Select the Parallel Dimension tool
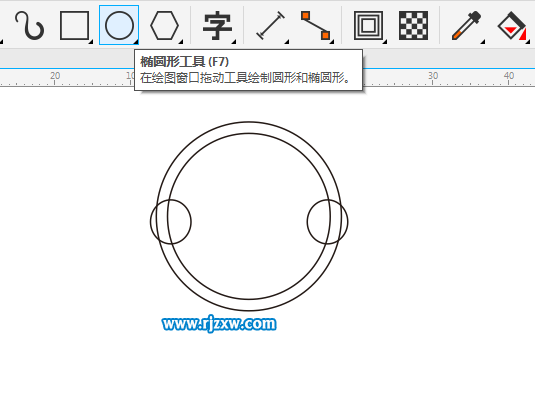 (271, 25)
